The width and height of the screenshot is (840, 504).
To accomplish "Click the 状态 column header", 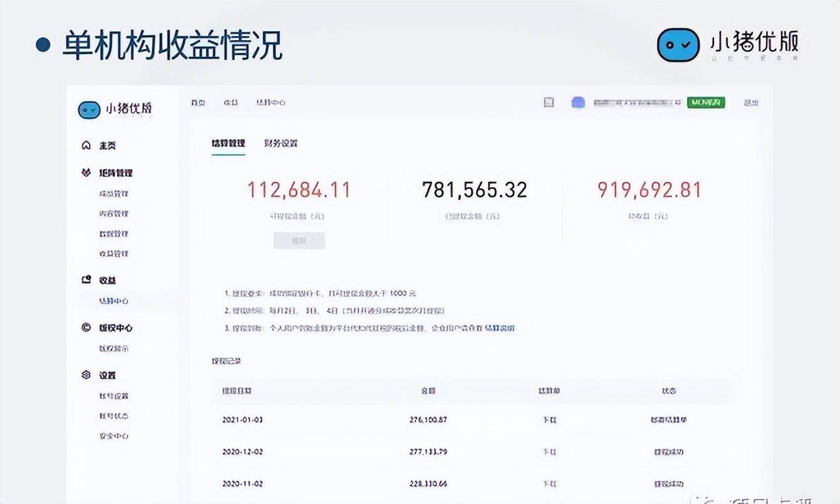I will click(x=668, y=391).
